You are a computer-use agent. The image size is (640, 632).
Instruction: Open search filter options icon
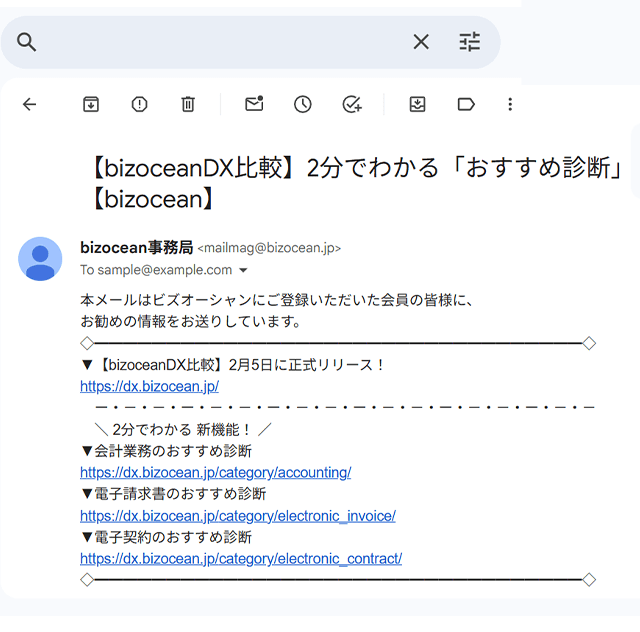click(x=469, y=42)
